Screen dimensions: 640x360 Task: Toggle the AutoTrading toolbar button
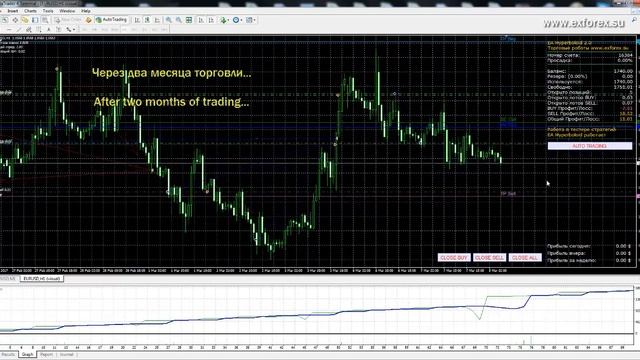tap(111, 20)
